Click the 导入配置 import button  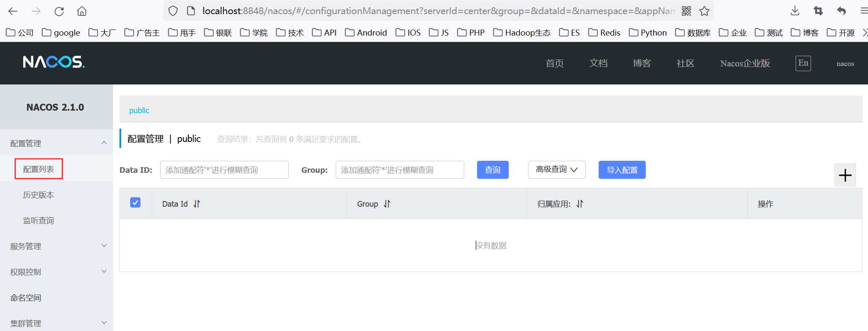622,170
